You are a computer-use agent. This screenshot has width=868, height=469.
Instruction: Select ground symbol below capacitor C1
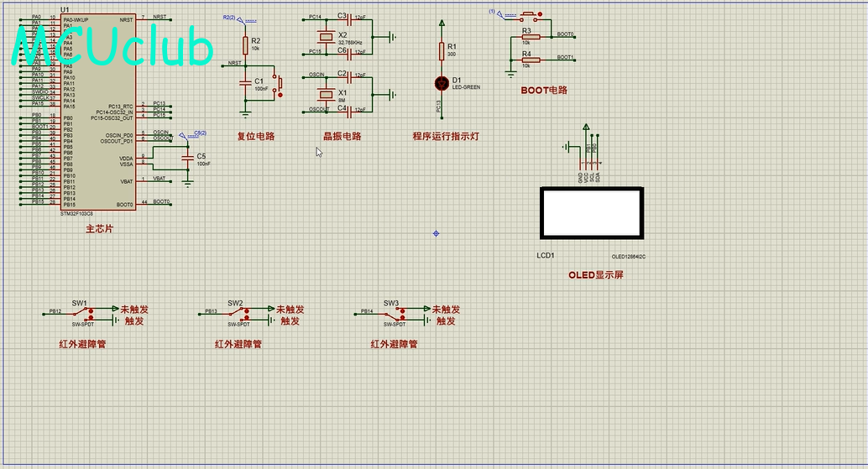pos(245,113)
